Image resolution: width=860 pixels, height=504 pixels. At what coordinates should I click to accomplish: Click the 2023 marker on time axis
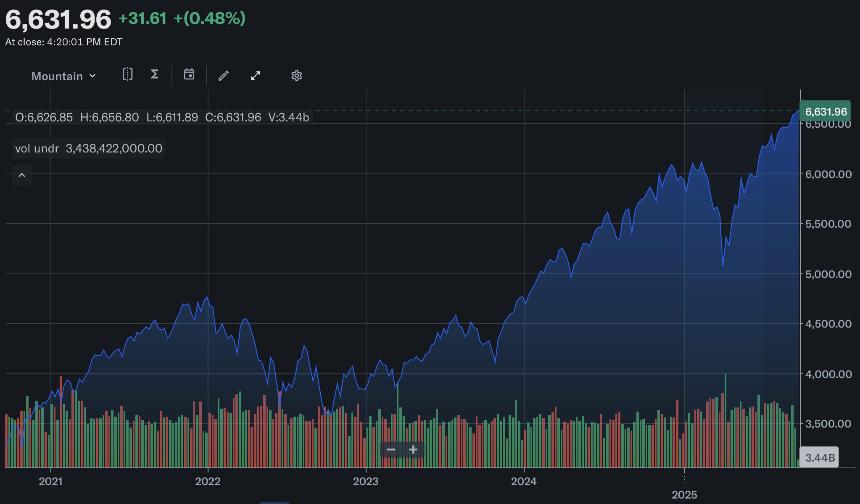click(x=366, y=481)
